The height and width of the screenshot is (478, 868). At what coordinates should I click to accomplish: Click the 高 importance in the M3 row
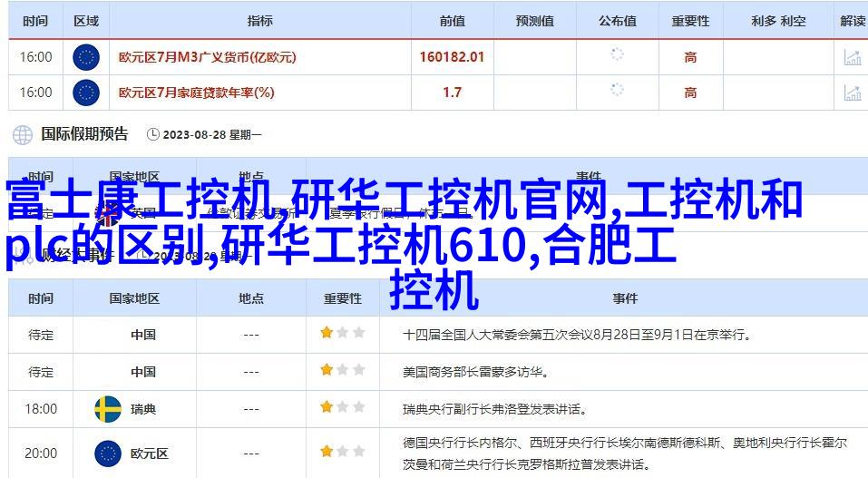[690, 57]
